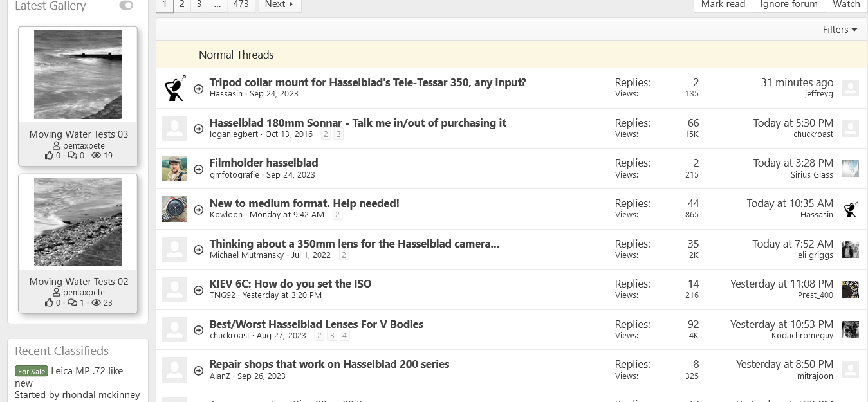The height and width of the screenshot is (402, 868).
Task: Click gmfotografie's avatar beside Filmholder hasselblad thread
Action: coord(174,169)
